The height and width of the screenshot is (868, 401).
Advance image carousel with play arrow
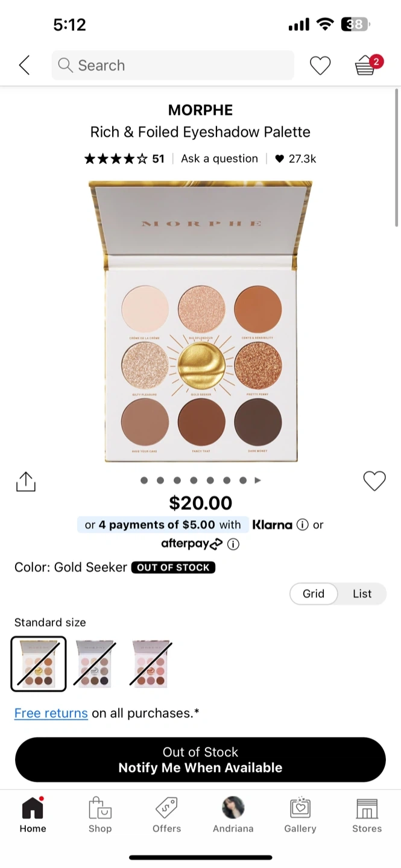(258, 480)
